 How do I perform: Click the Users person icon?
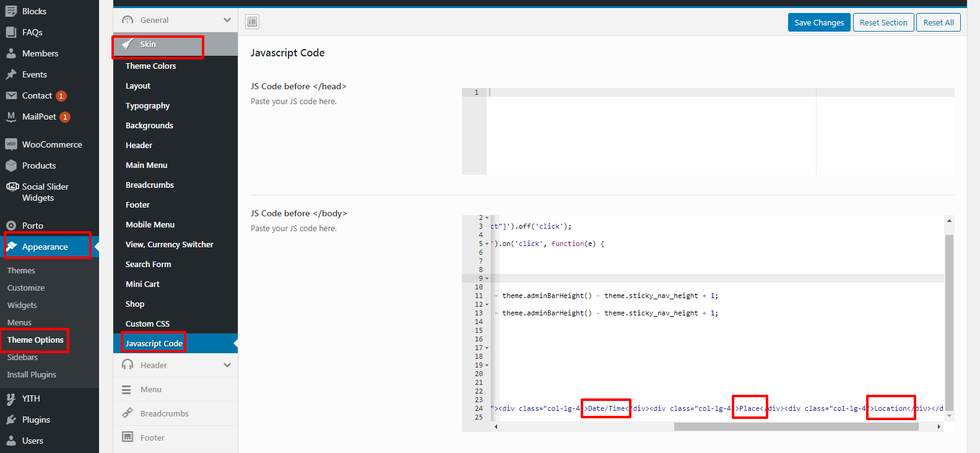click(11, 441)
